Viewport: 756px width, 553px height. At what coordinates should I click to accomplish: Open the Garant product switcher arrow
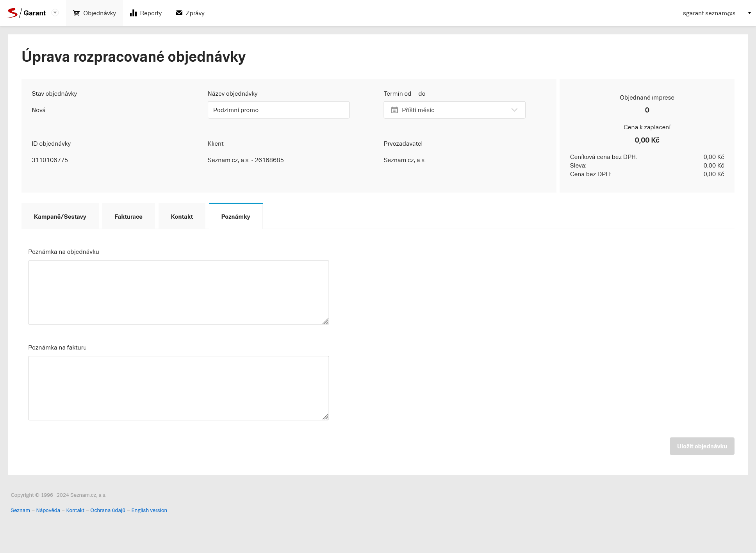[55, 13]
